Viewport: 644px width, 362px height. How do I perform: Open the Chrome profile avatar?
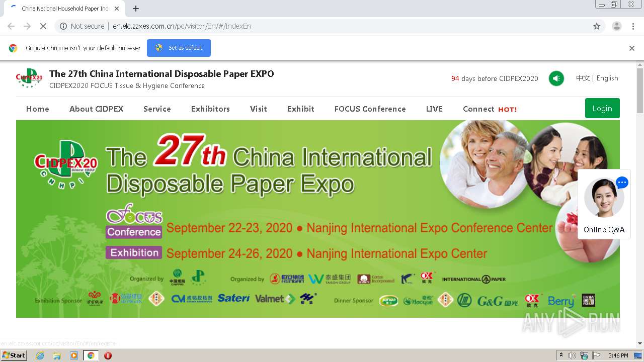pyautogui.click(x=616, y=26)
